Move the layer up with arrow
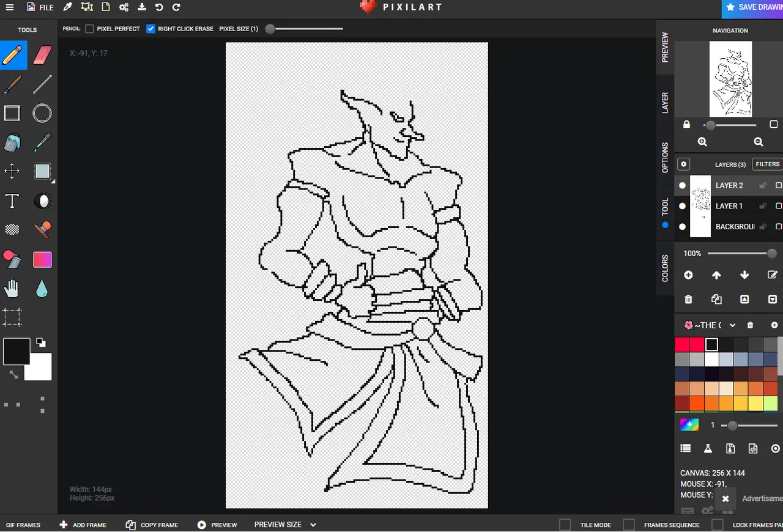 pos(716,275)
